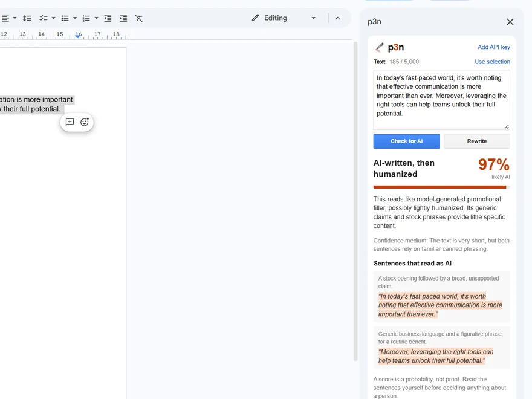Screen dimensions: 532x399
Task: Add an emoji reaction to selection
Action: coord(85,122)
